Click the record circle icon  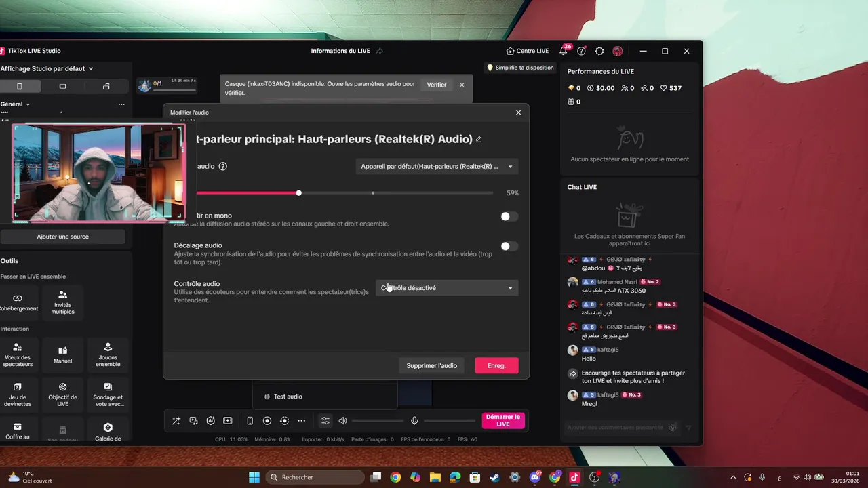coord(267,421)
